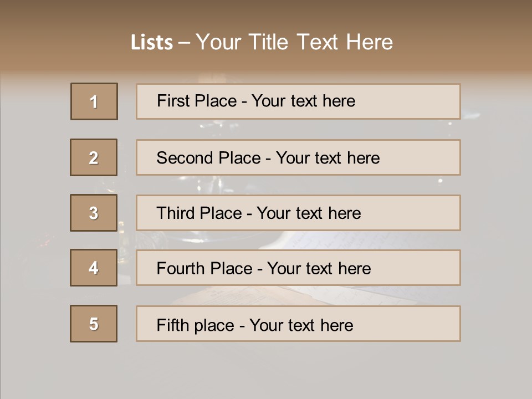Select the Second Place text box
The width and height of the screenshot is (532, 399).
[298, 157]
